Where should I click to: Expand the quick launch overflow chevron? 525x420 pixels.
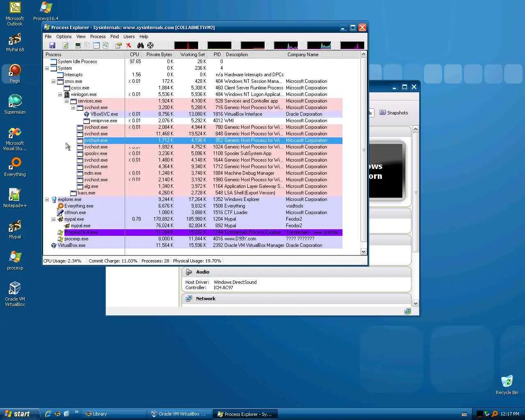click(76, 412)
